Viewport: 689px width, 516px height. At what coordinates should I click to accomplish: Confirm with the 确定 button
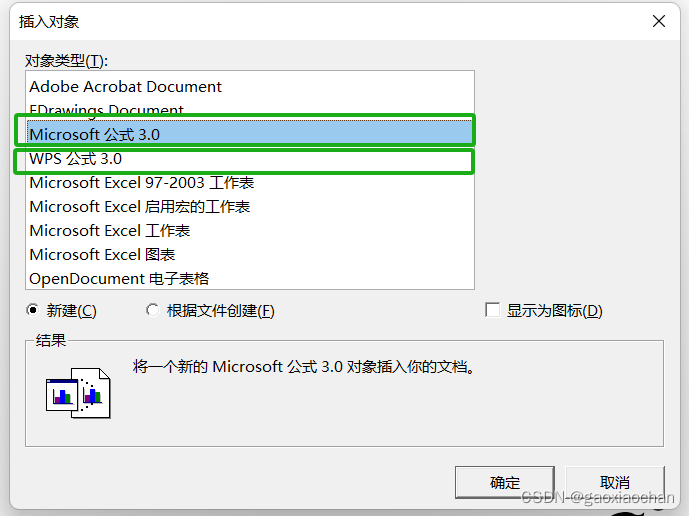click(x=504, y=482)
